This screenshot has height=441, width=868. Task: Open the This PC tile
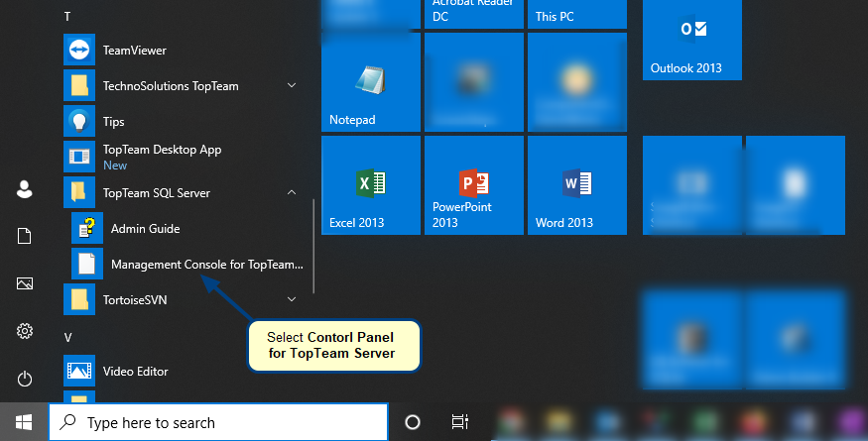coord(576,14)
